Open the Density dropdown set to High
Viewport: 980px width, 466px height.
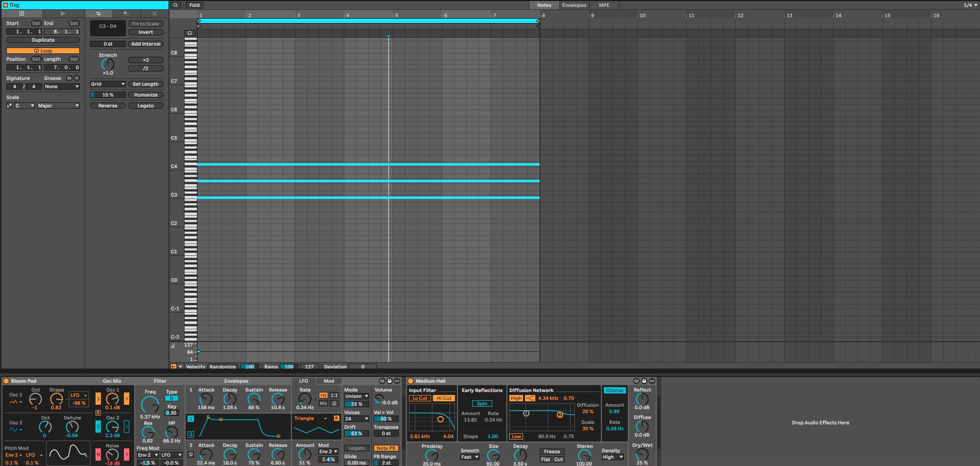pos(613,457)
